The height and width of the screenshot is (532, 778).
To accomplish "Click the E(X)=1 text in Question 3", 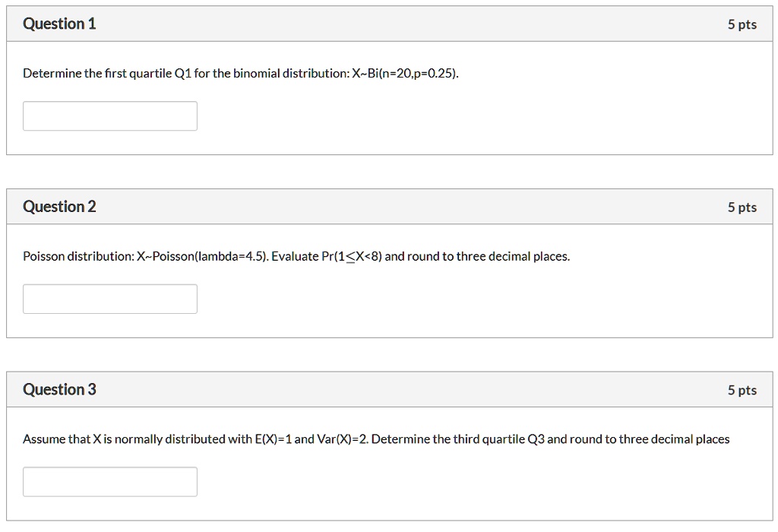I will 274,439.
